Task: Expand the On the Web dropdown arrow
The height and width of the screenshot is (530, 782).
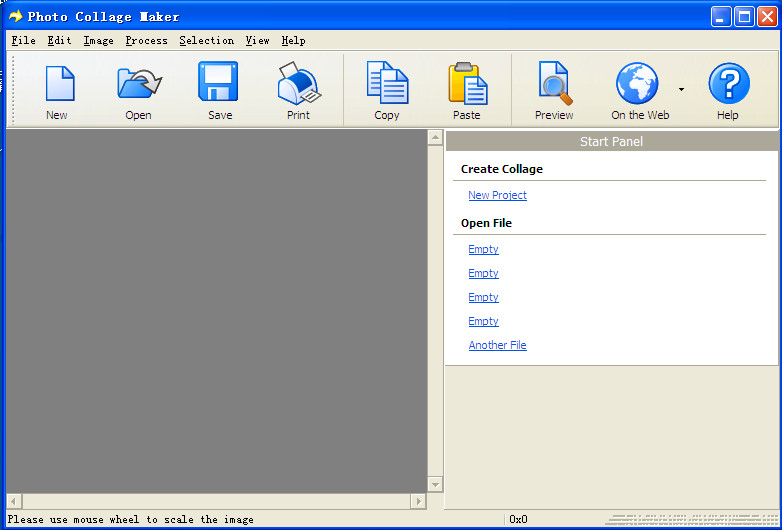Action: pos(681,90)
